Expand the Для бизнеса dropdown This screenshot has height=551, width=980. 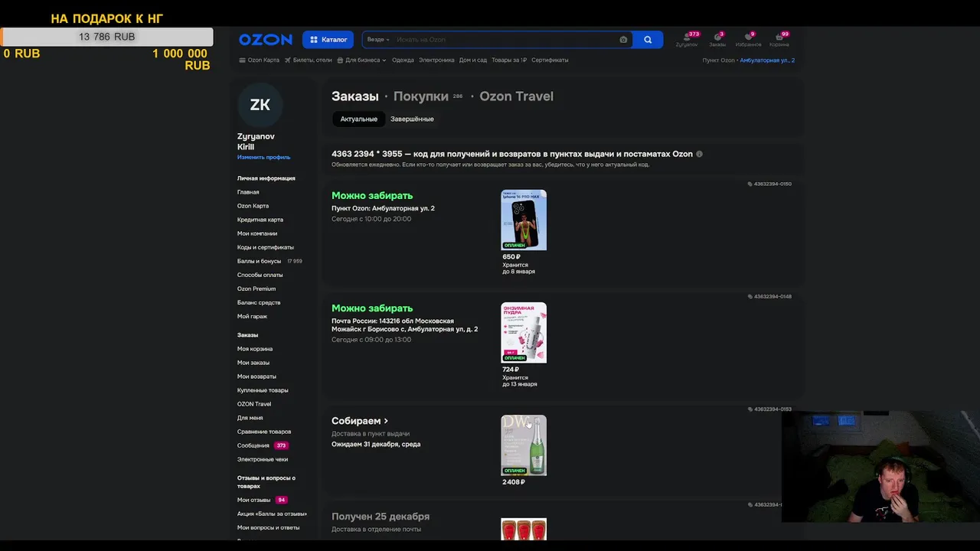click(x=361, y=60)
